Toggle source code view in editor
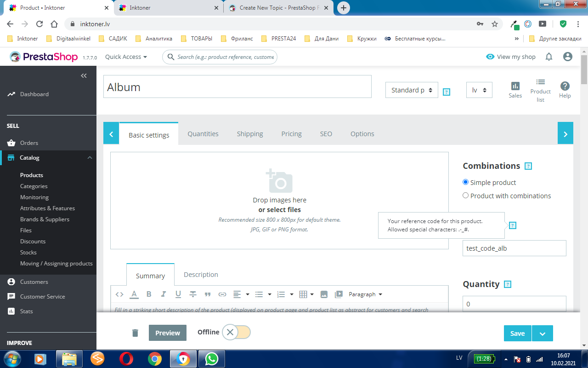This screenshot has width=588, height=368. [119, 294]
